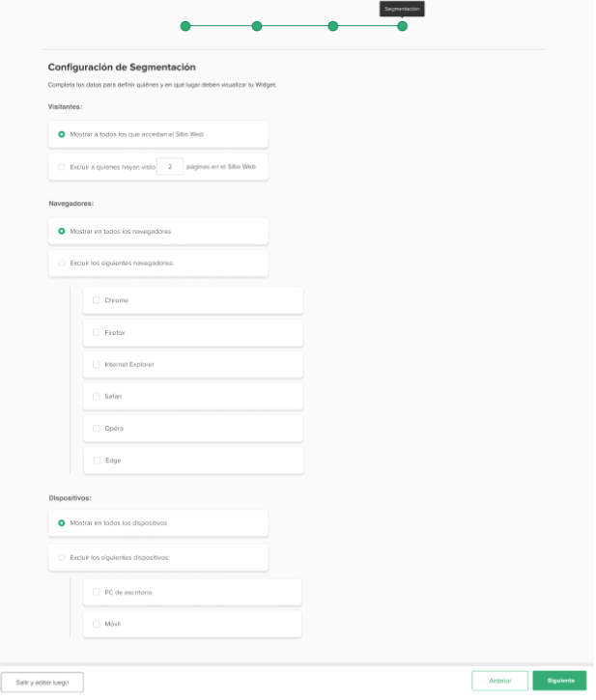
Task: Enable the Edge checkbox
Action: pos(97,462)
